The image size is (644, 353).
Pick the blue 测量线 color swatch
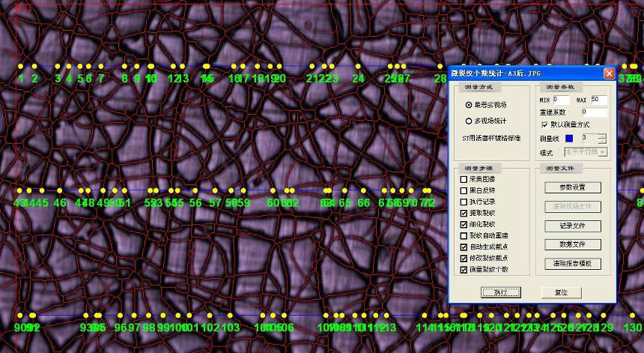[569, 138]
